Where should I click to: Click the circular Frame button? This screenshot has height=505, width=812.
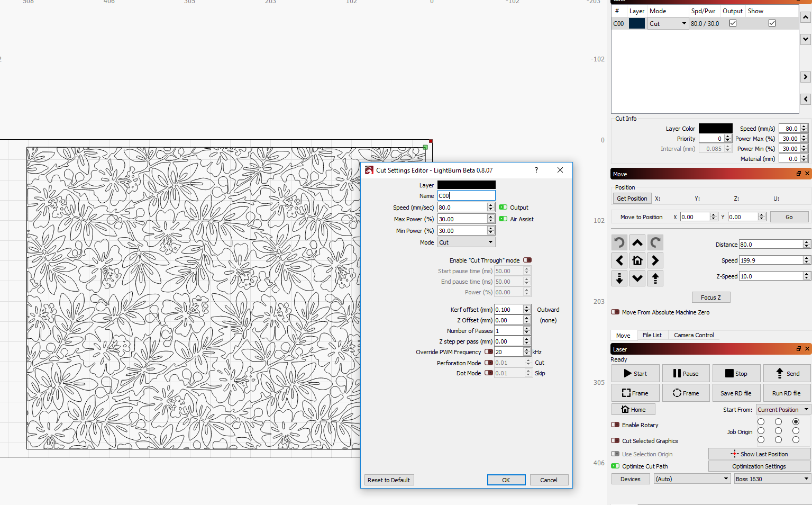(686, 393)
